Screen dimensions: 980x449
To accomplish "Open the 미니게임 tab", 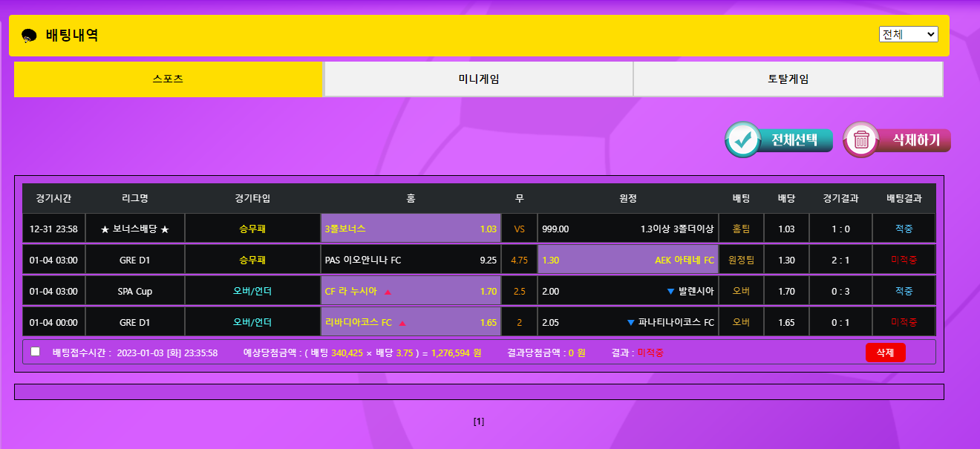I will (478, 79).
